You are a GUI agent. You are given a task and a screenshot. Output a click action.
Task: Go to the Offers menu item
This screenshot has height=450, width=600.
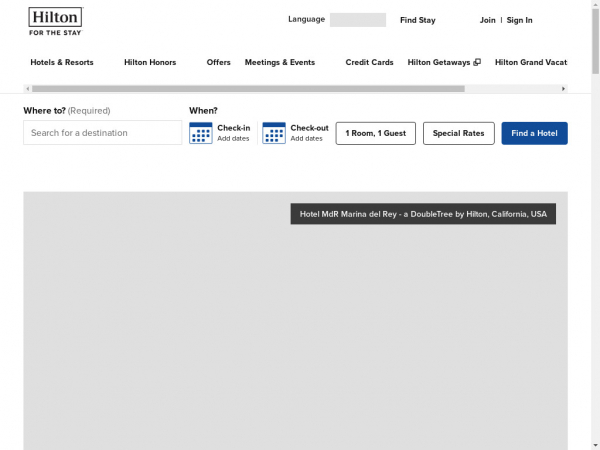pyautogui.click(x=218, y=62)
